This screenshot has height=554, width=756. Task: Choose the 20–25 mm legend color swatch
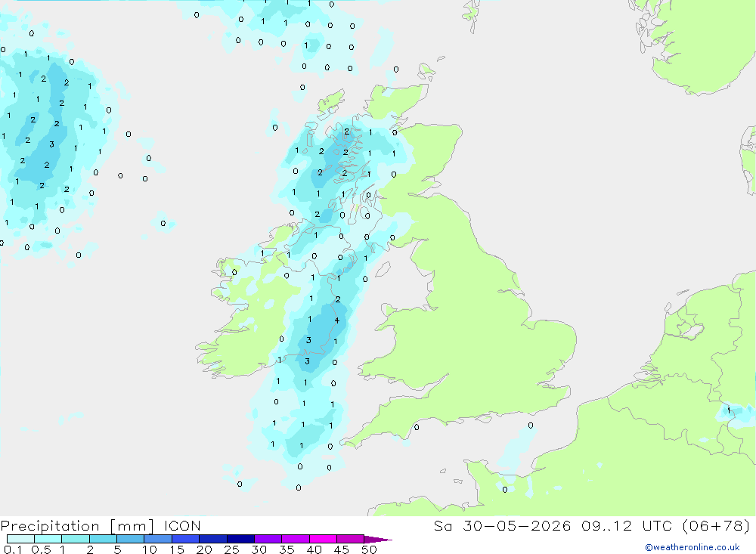tap(213, 539)
